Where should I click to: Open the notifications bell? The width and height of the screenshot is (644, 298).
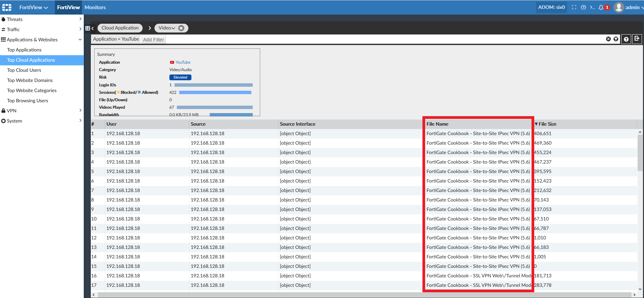click(601, 7)
